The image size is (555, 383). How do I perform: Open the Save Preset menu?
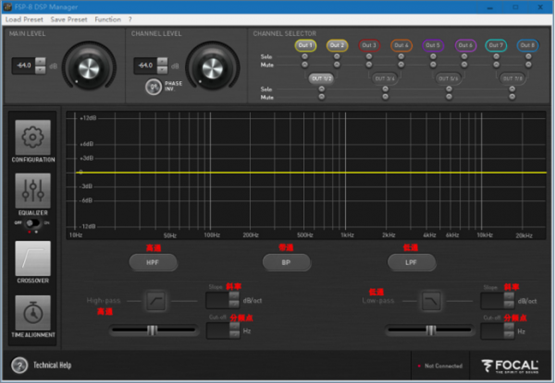pyautogui.click(x=69, y=19)
